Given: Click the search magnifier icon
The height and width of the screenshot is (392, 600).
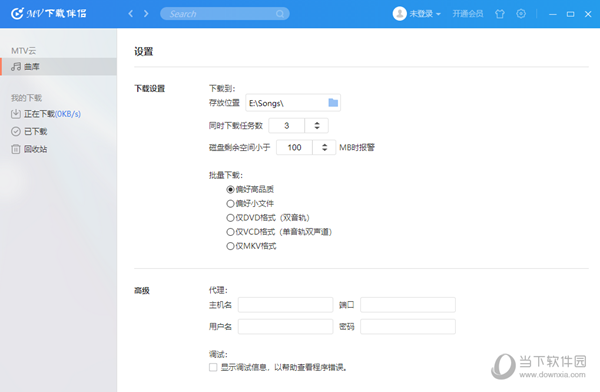Looking at the screenshot, I should click(x=280, y=14).
